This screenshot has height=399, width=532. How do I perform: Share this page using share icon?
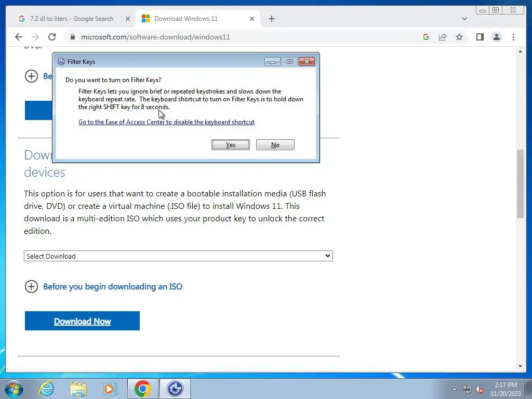[x=443, y=37]
